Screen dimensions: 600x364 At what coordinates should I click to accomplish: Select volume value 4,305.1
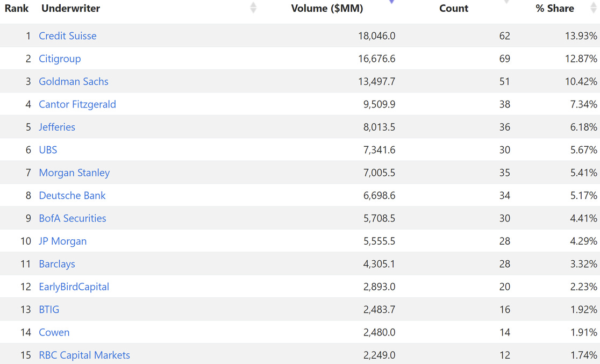pyautogui.click(x=379, y=263)
